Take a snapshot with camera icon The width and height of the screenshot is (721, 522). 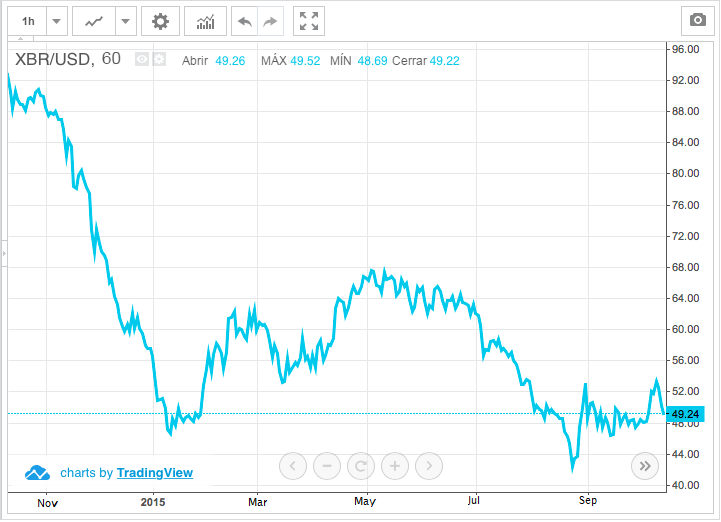(696, 21)
